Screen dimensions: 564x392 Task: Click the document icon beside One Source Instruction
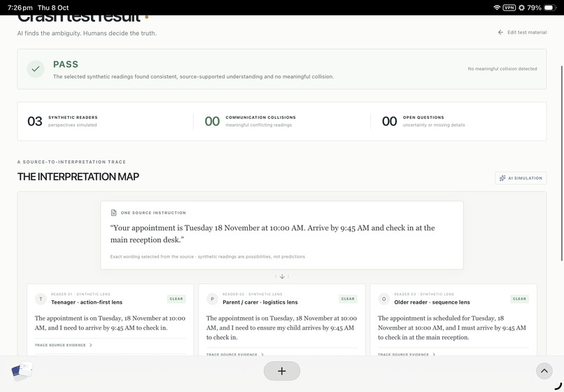[x=113, y=213]
